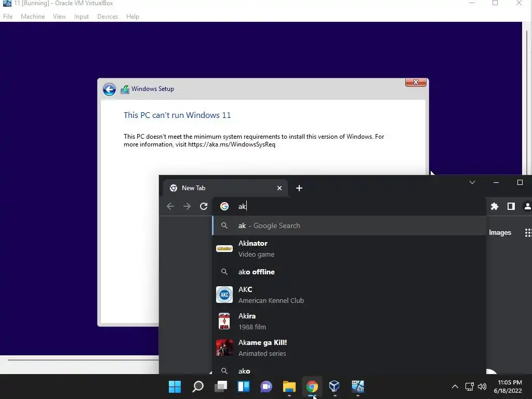Click the Windows Setup installer icon
This screenshot has width=532, height=399.
(x=125, y=89)
